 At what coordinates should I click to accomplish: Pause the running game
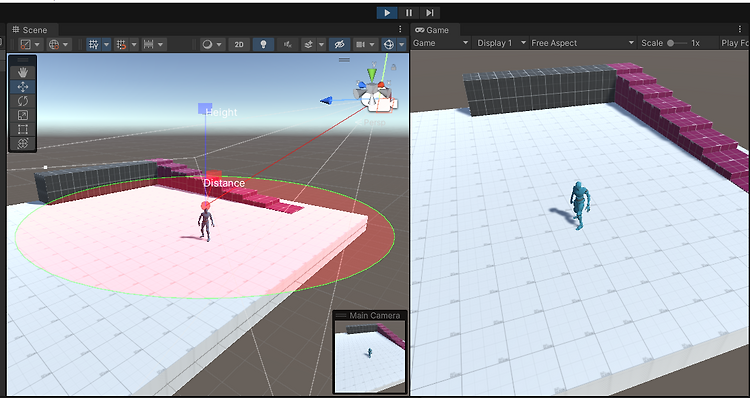click(408, 13)
